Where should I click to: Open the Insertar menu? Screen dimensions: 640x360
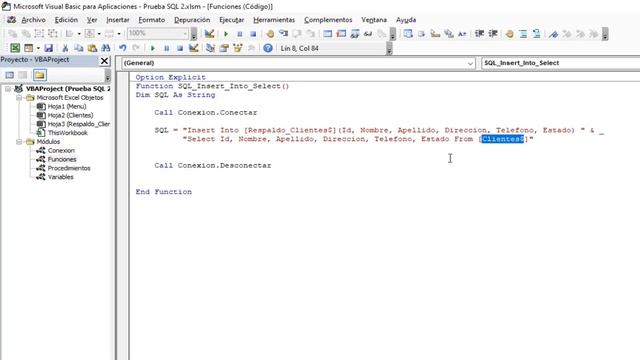[x=118, y=20]
